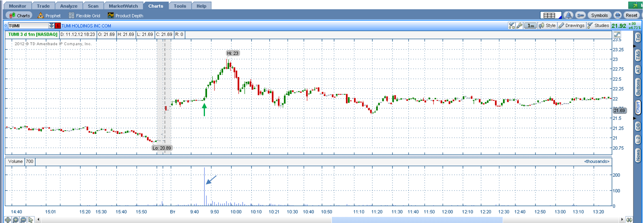644x223 pixels.
Task: Open the AT sidebar tab
Action: pyautogui.click(x=638, y=70)
